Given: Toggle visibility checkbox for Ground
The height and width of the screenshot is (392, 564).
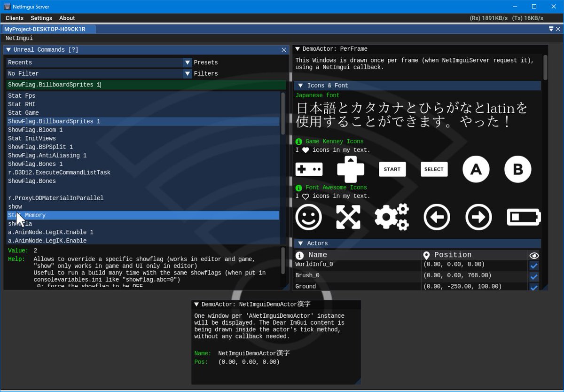Looking at the screenshot, I should pos(534,287).
